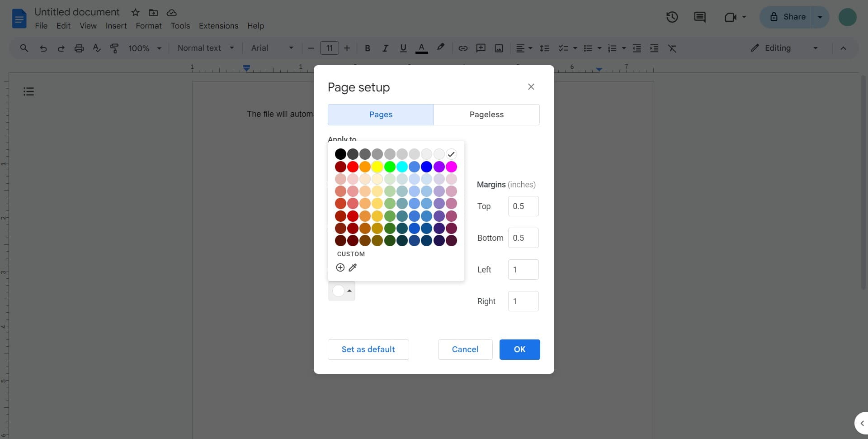
Task: Open the Format menu
Action: 149,26
